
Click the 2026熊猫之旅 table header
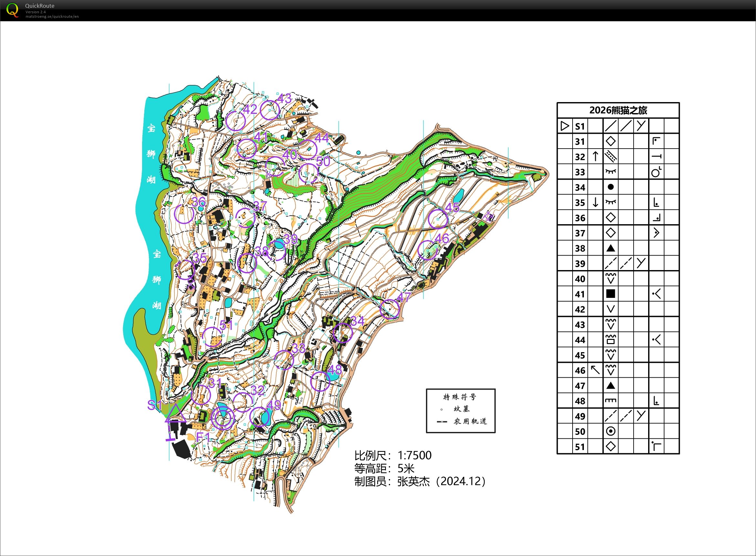point(618,110)
